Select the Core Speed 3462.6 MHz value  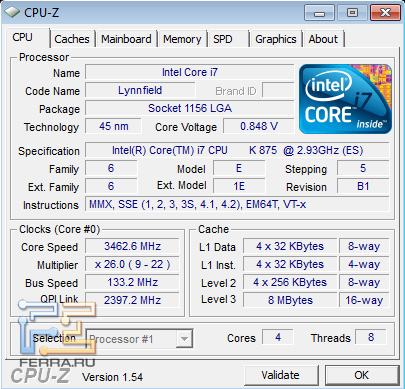(x=132, y=246)
